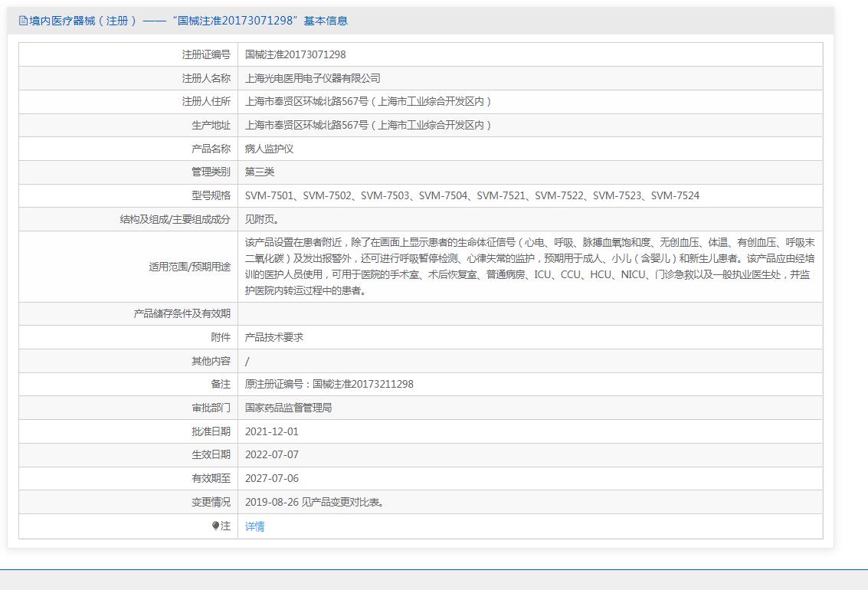Click the 适用范围/预期用途 description paragraph
This screenshot has width=868, height=590.
coord(529,266)
